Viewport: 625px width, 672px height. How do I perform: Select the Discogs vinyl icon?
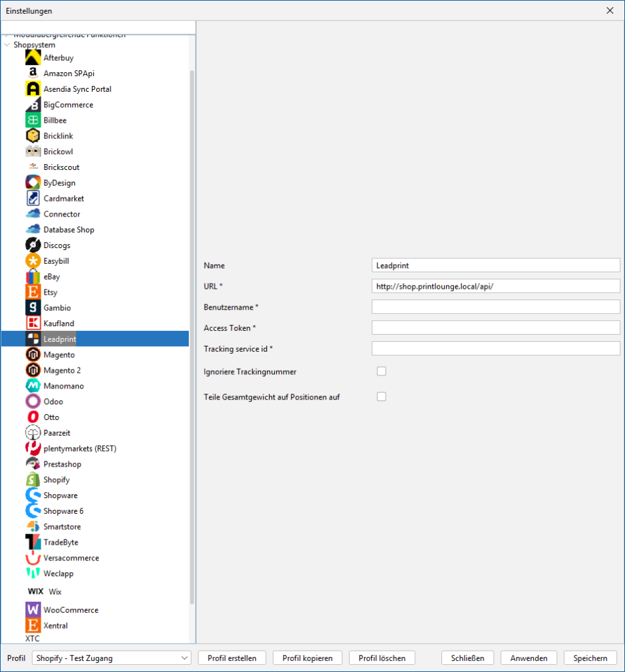click(x=33, y=245)
